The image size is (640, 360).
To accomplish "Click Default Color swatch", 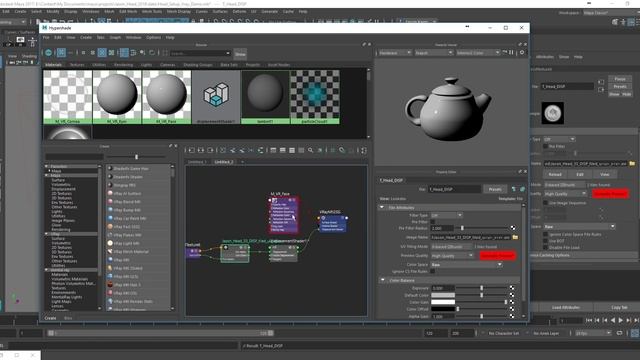I will [x=443, y=295].
